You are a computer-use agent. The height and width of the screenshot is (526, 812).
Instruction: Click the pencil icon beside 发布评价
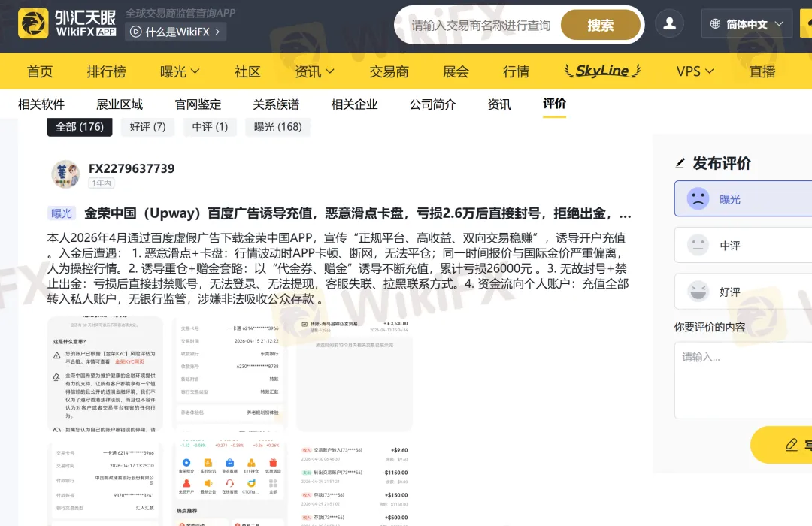(x=680, y=164)
